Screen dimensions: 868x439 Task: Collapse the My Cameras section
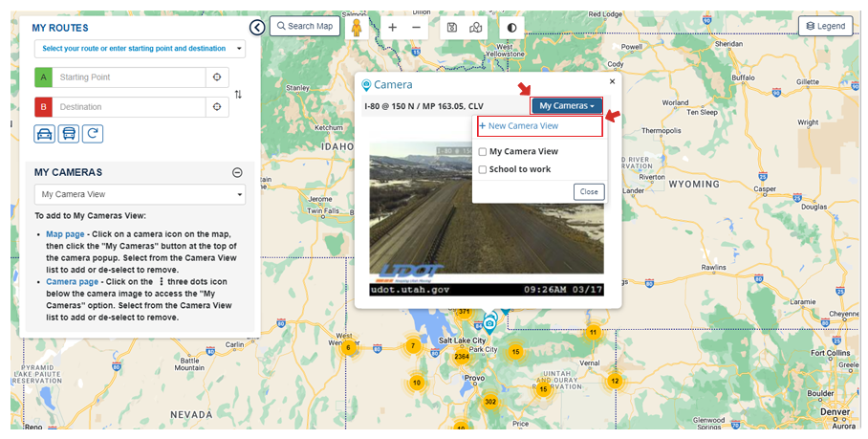[237, 173]
